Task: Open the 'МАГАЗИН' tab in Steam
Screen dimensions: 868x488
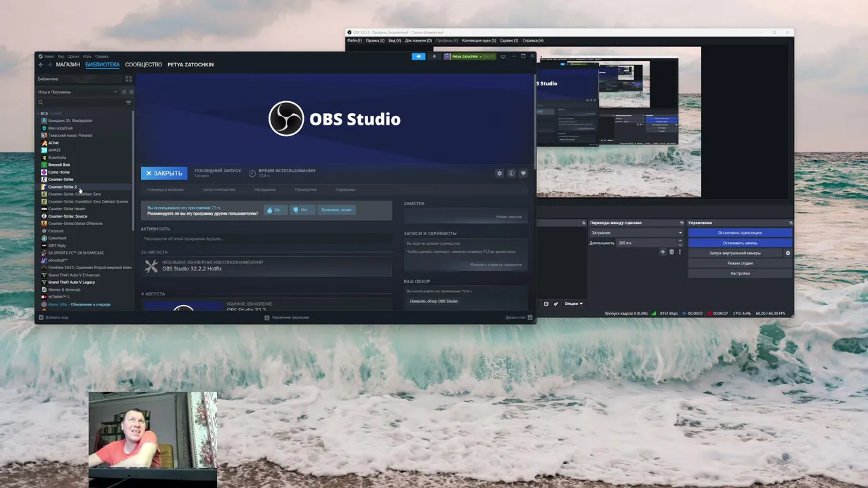Action: 68,64
